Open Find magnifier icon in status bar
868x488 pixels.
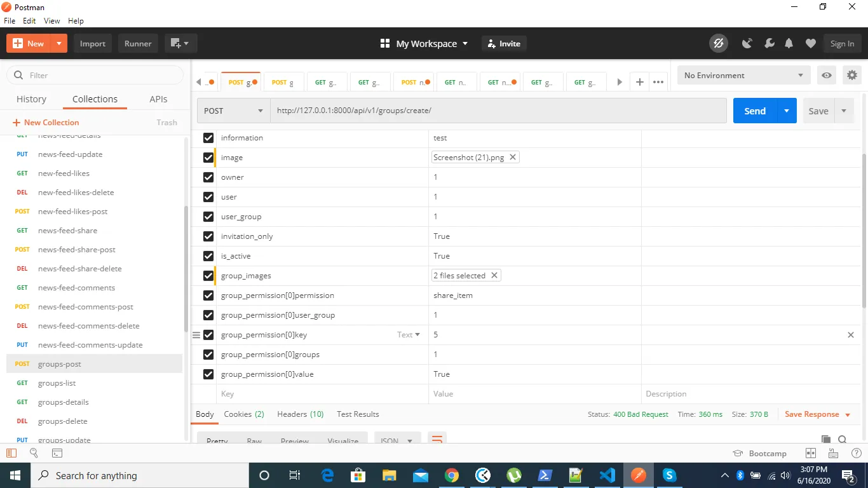34,453
